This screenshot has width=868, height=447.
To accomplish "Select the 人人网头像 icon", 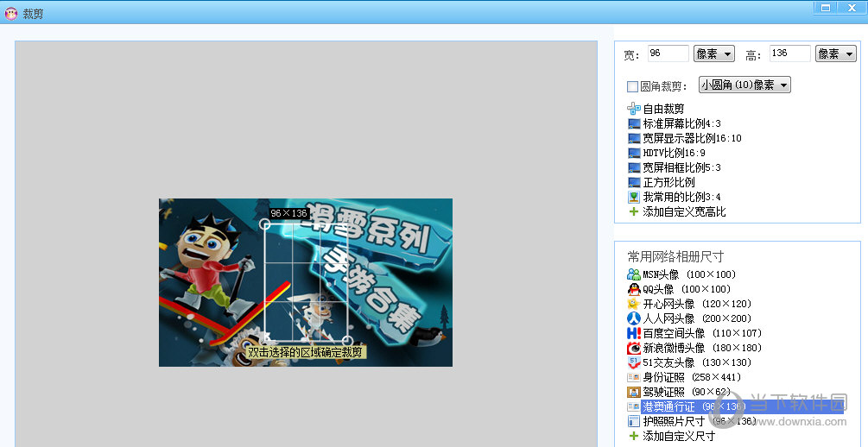I will (x=634, y=318).
